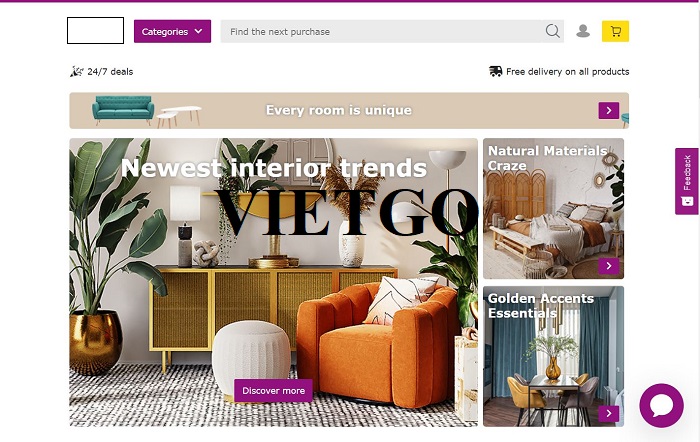This screenshot has height=442, width=700.
Task: Click arrow on Natural Materials Craze card
Action: (x=608, y=266)
